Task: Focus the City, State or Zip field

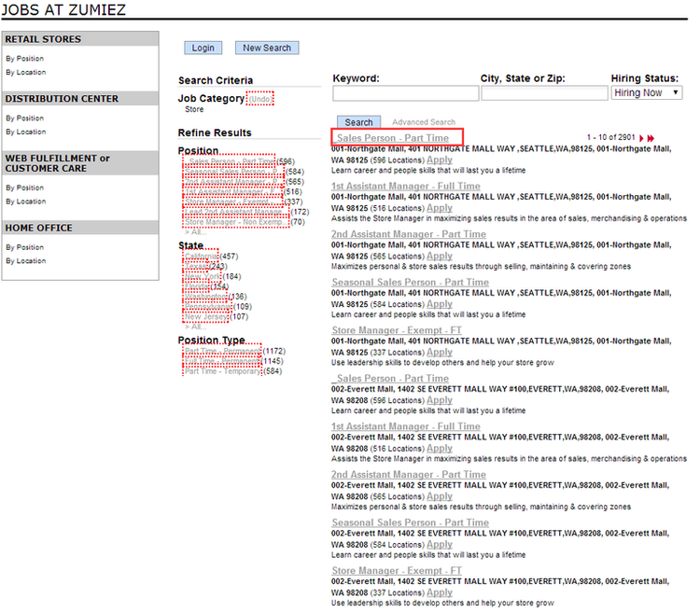Action: [544, 93]
